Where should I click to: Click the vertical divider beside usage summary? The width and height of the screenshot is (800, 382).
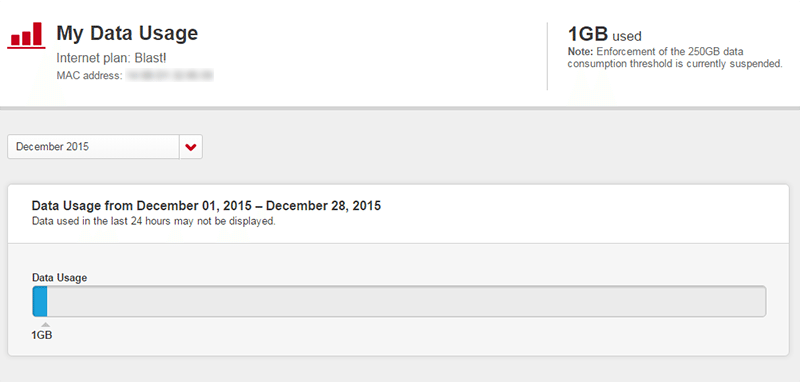[x=547, y=56]
